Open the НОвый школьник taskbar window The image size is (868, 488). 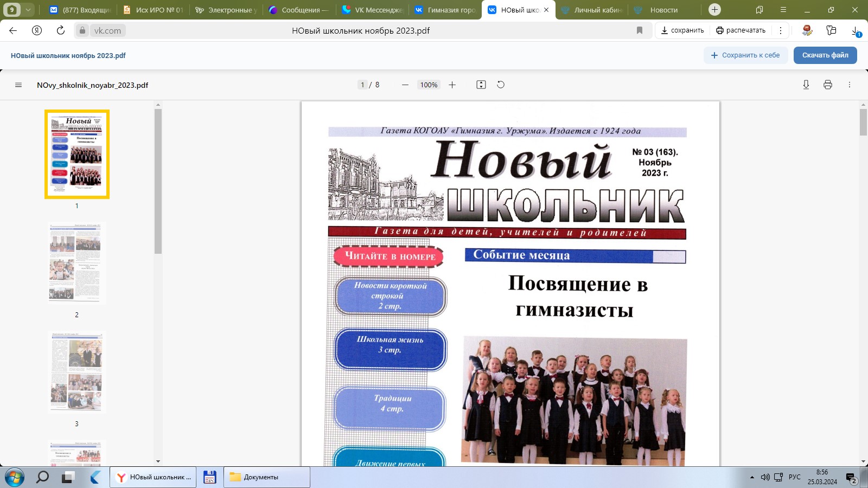click(x=153, y=477)
